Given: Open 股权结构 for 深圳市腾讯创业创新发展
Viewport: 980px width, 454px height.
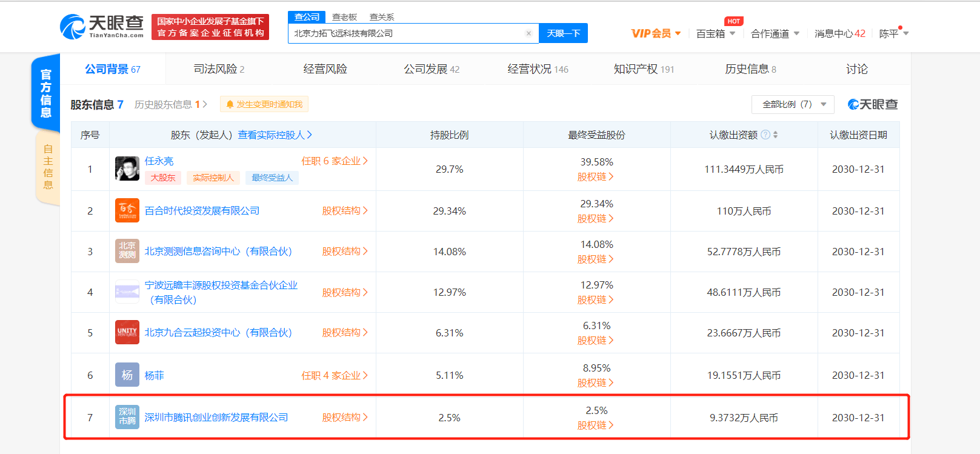Looking at the screenshot, I should [x=345, y=417].
